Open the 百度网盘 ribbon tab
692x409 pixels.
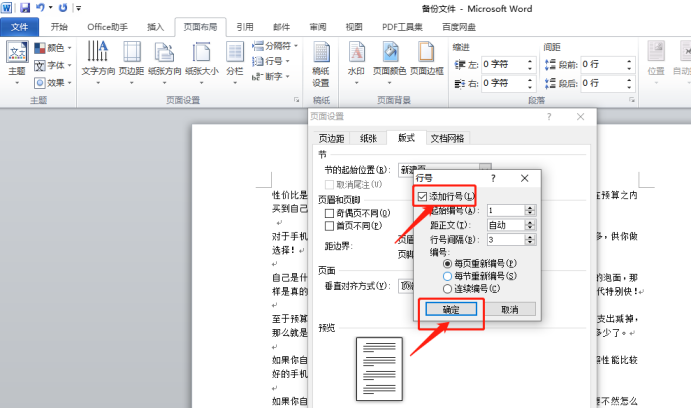(x=459, y=27)
